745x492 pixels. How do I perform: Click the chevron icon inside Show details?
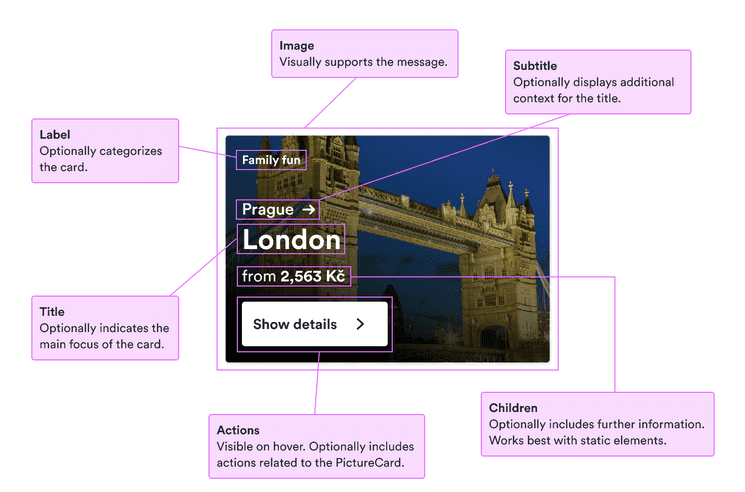pyautogui.click(x=361, y=324)
